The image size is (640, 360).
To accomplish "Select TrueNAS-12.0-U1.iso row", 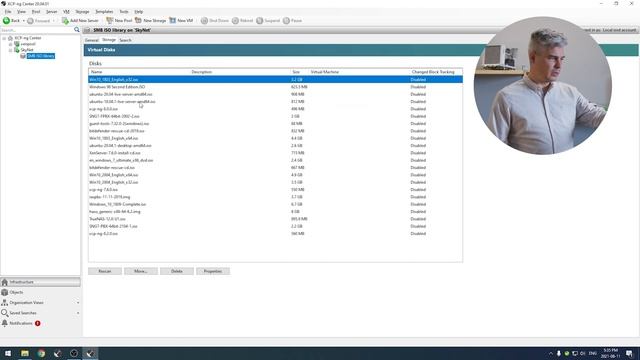I will click(276, 219).
